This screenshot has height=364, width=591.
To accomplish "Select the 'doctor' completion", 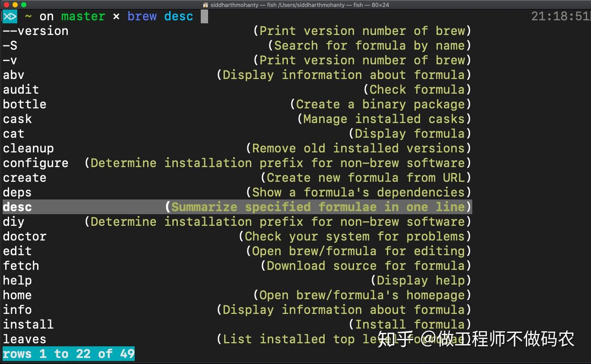I will pos(25,237).
